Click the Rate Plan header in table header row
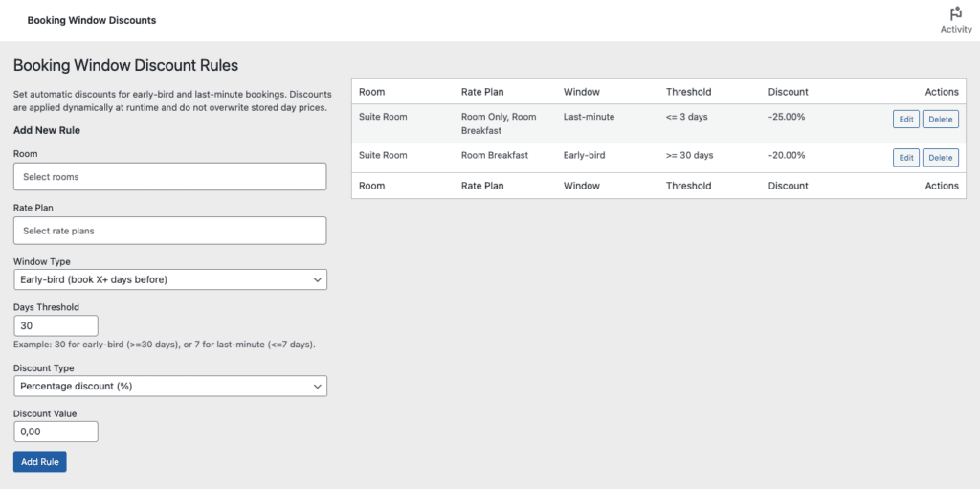Image resolution: width=980 pixels, height=489 pixels. point(481,92)
